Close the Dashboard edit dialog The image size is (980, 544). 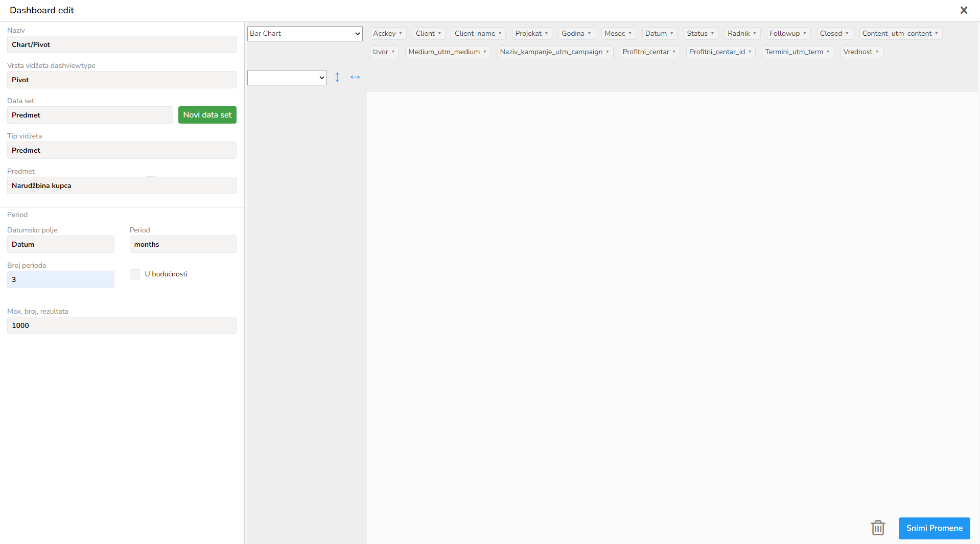pos(964,10)
